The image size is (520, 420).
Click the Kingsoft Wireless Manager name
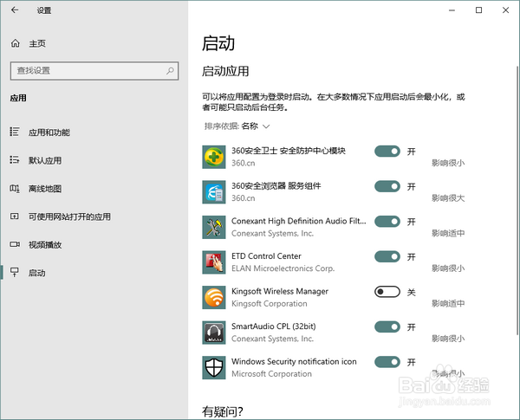tap(280, 291)
